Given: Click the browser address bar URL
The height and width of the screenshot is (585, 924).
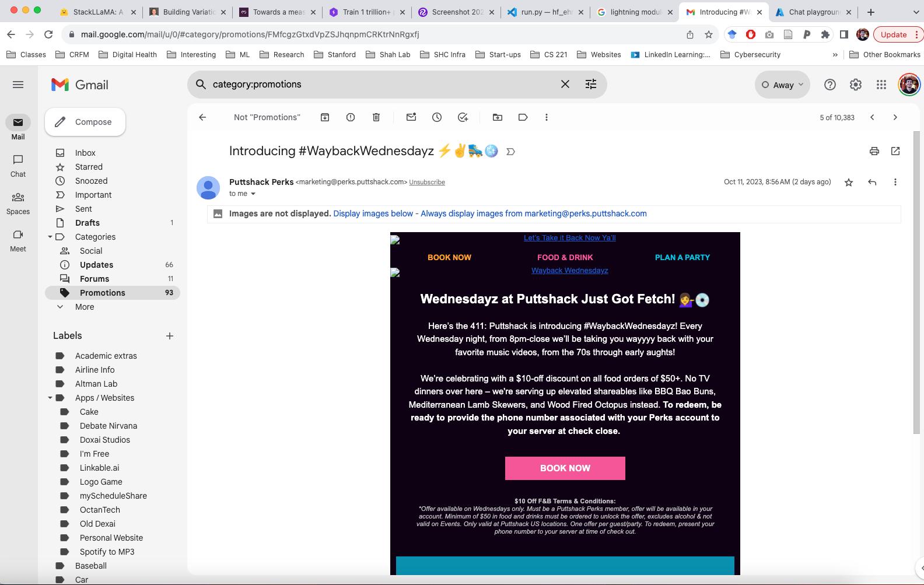Looking at the screenshot, I should click(250, 34).
